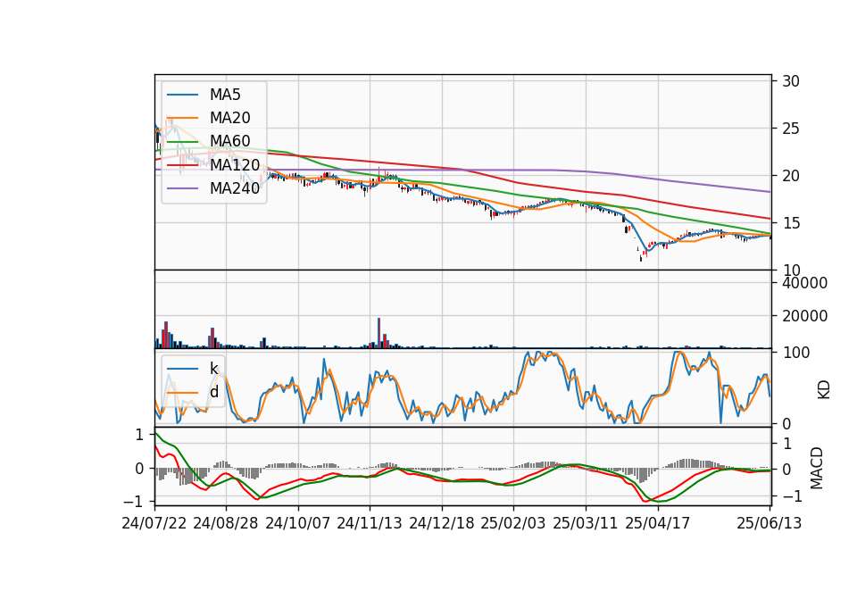Image resolution: width=857 pixels, height=616 pixels.
Task: Click the date label 24/07/22
Action: click(x=154, y=523)
